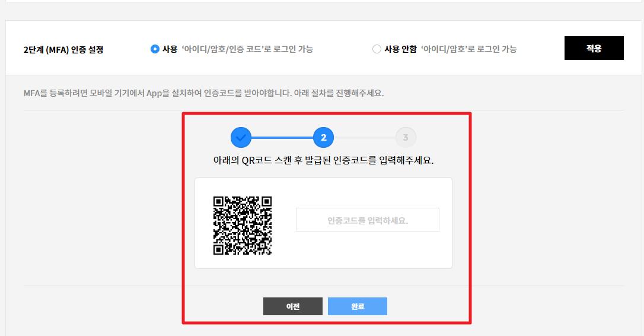
Task: Focus the '인증코드를 입력하세요' input field
Action: click(x=368, y=220)
